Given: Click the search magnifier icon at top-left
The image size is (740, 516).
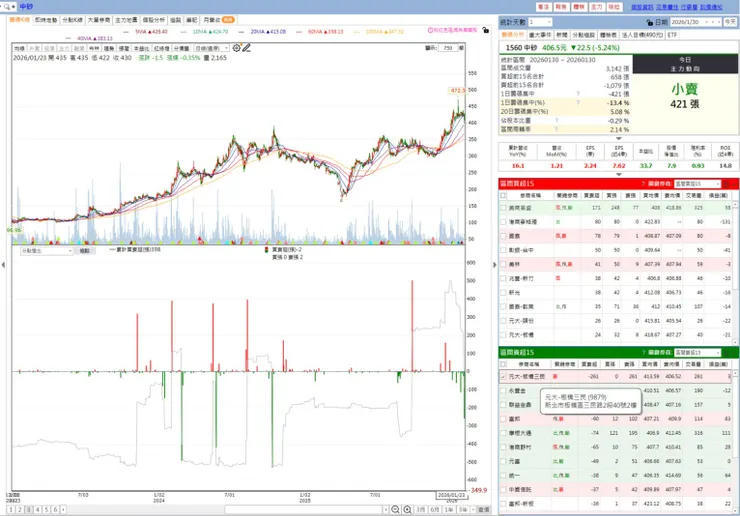Looking at the screenshot, I should (7, 7).
